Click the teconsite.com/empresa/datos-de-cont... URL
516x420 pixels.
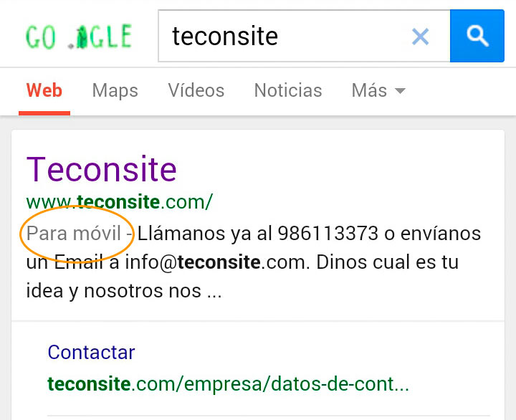tap(229, 384)
